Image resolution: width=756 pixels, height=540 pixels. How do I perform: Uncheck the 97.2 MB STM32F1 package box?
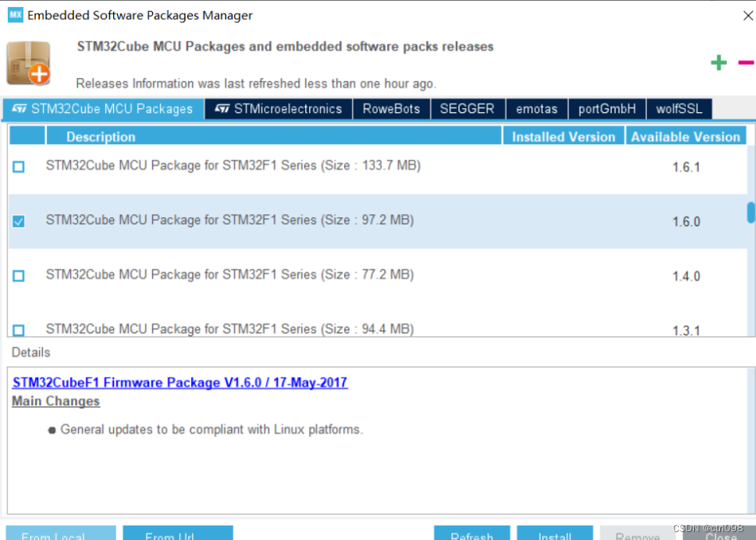pyautogui.click(x=18, y=221)
